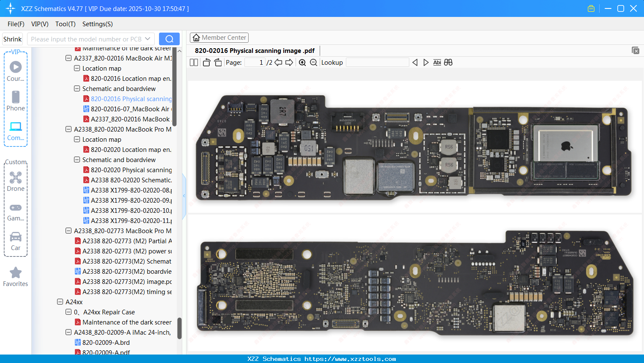Open the Drone category
This screenshot has width=644, height=363.
pos(16,181)
